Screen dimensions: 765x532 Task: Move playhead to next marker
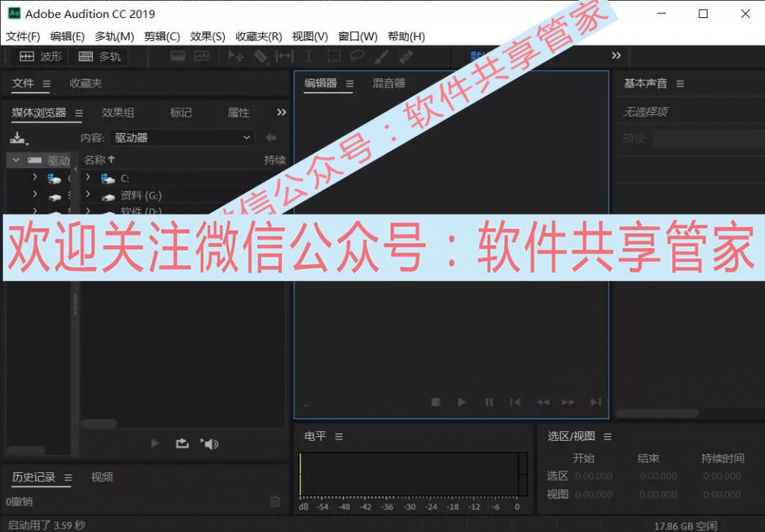tap(595, 402)
